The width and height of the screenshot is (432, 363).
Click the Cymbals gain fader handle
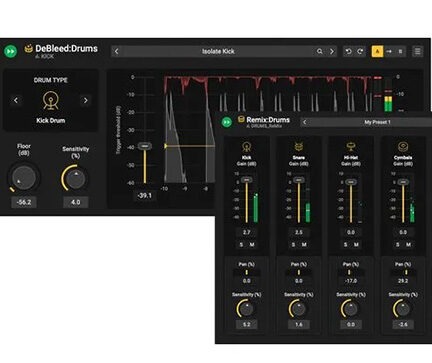tap(403, 182)
